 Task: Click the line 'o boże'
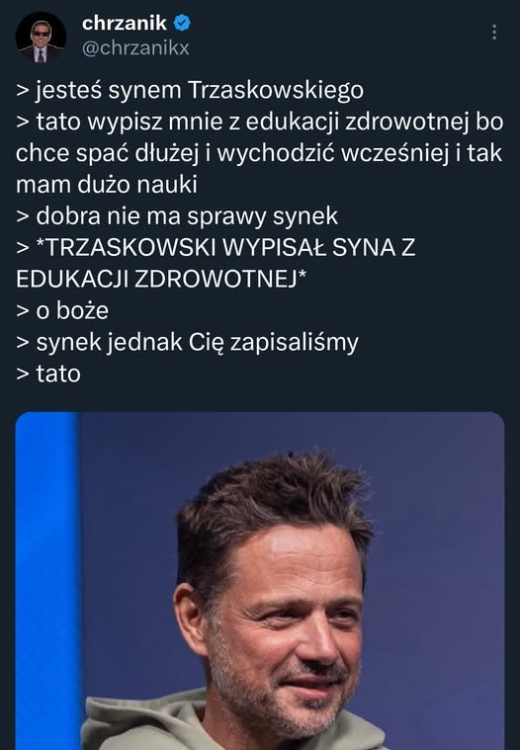coord(62,311)
